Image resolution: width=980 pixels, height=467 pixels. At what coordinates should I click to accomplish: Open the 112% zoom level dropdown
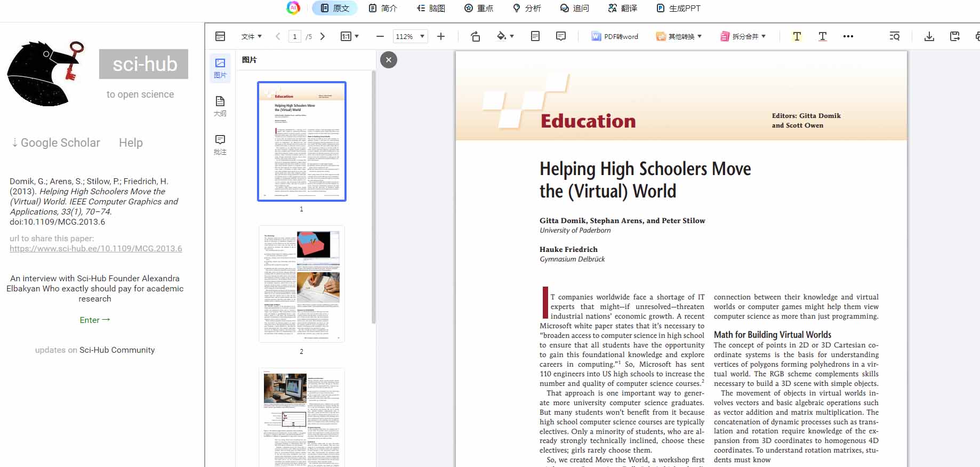[411, 36]
